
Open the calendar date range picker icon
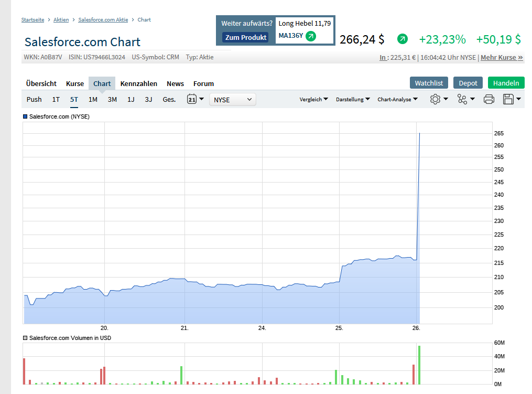pyautogui.click(x=192, y=99)
